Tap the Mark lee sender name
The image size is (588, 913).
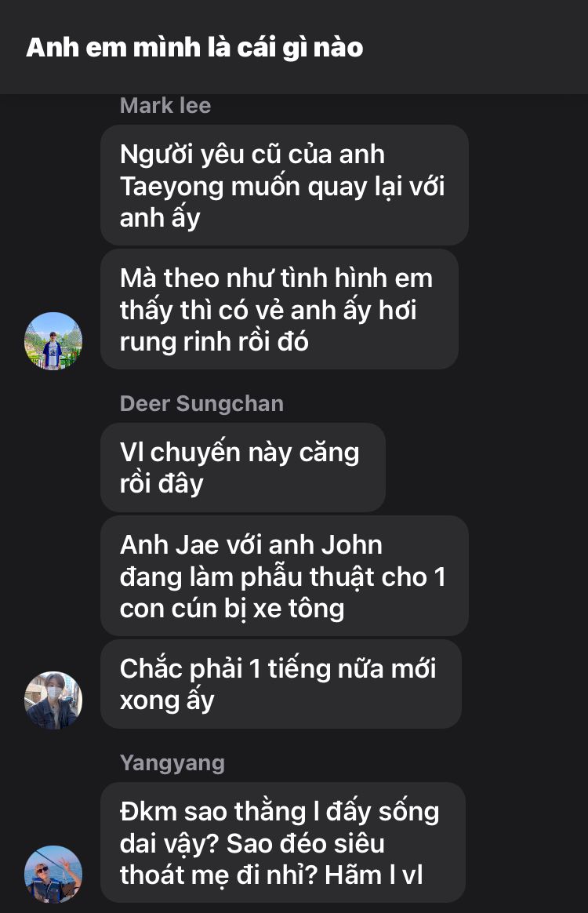point(165,105)
